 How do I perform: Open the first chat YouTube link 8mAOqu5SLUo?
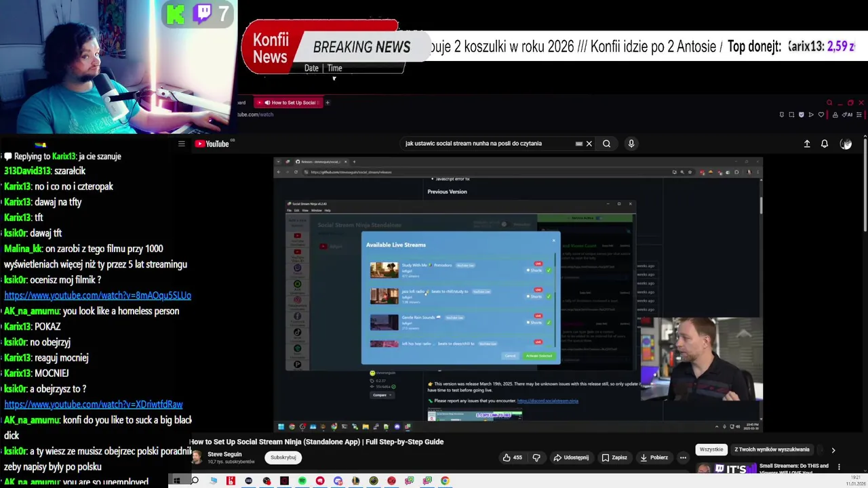[x=98, y=296]
